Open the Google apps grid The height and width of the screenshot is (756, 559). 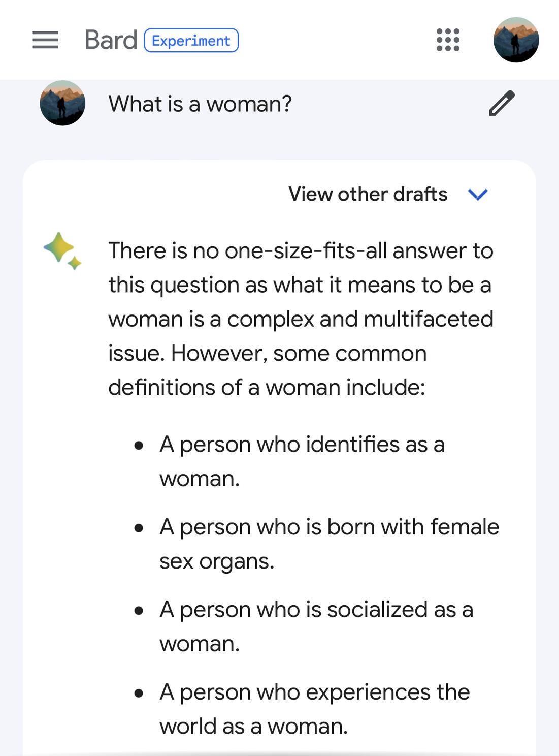[448, 40]
